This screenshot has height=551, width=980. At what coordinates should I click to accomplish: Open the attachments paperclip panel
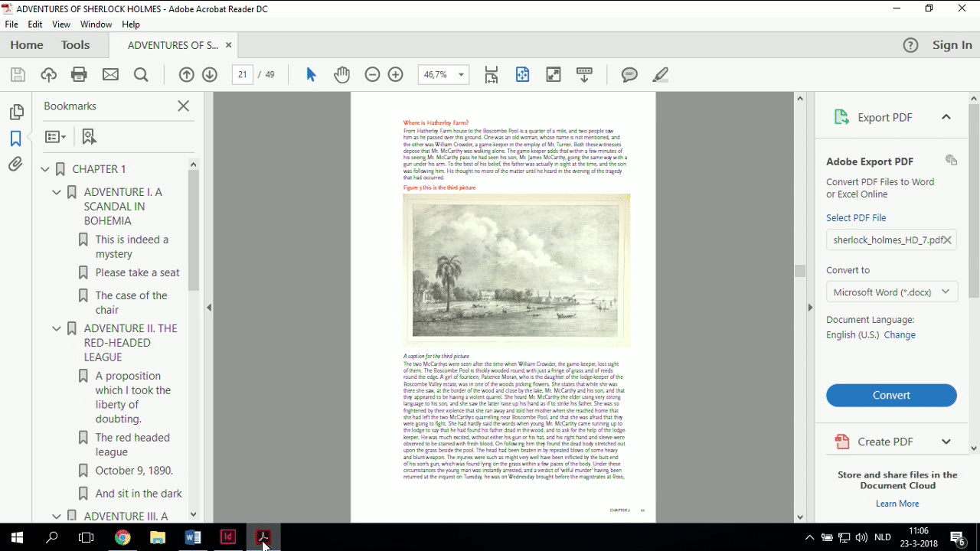coord(15,164)
